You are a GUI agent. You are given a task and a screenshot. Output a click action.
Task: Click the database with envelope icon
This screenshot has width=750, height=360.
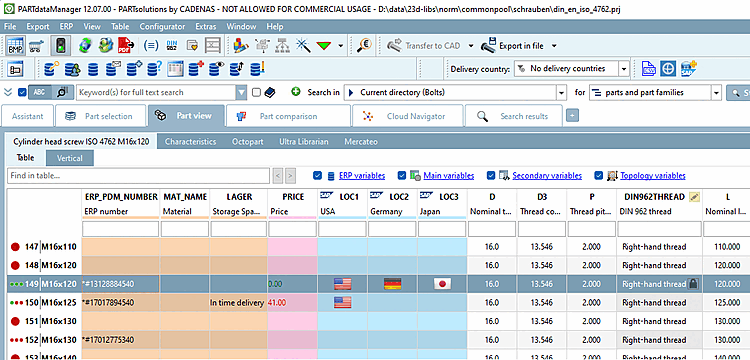114,69
